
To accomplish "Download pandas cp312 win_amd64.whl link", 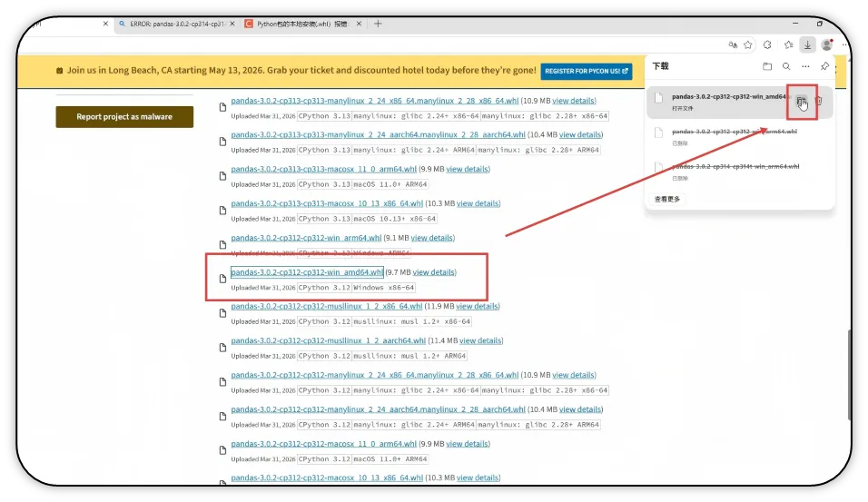I will (x=307, y=272).
